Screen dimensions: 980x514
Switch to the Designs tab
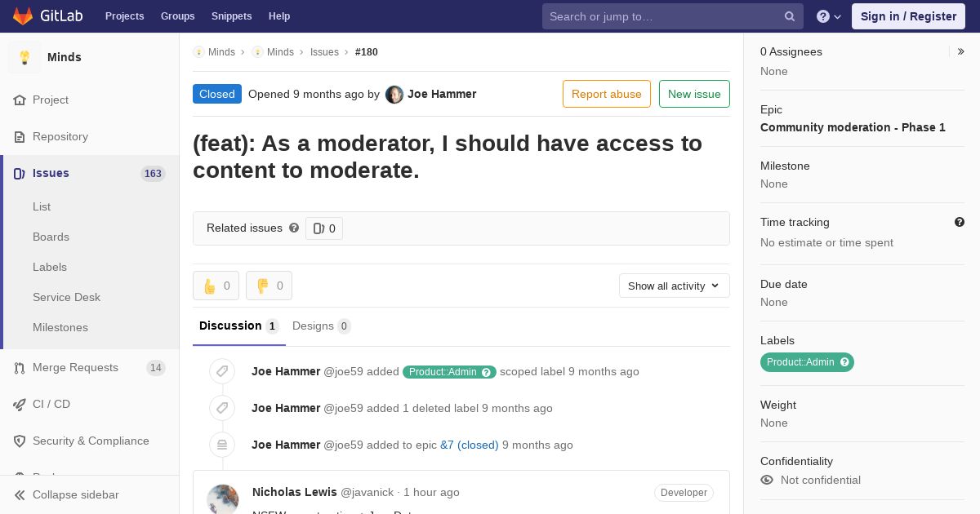pos(322,326)
